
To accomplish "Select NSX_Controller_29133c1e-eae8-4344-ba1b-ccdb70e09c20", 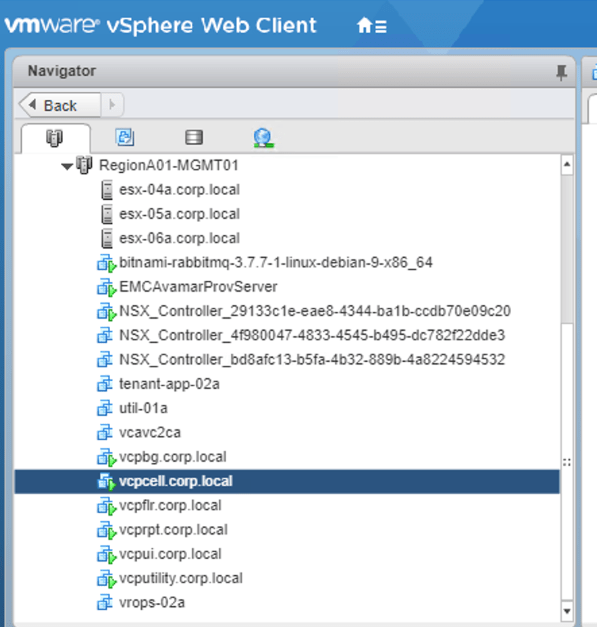I will tap(315, 311).
